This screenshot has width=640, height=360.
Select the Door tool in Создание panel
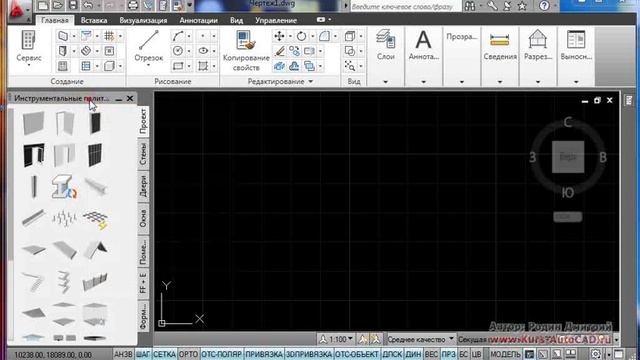tap(63, 51)
